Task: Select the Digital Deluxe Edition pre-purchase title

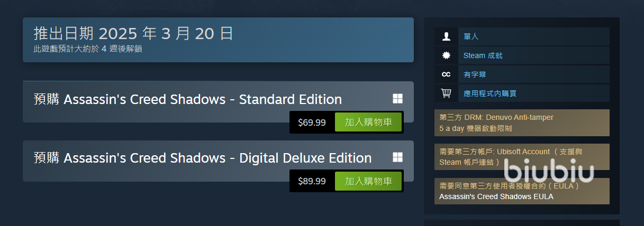Action: [202, 158]
